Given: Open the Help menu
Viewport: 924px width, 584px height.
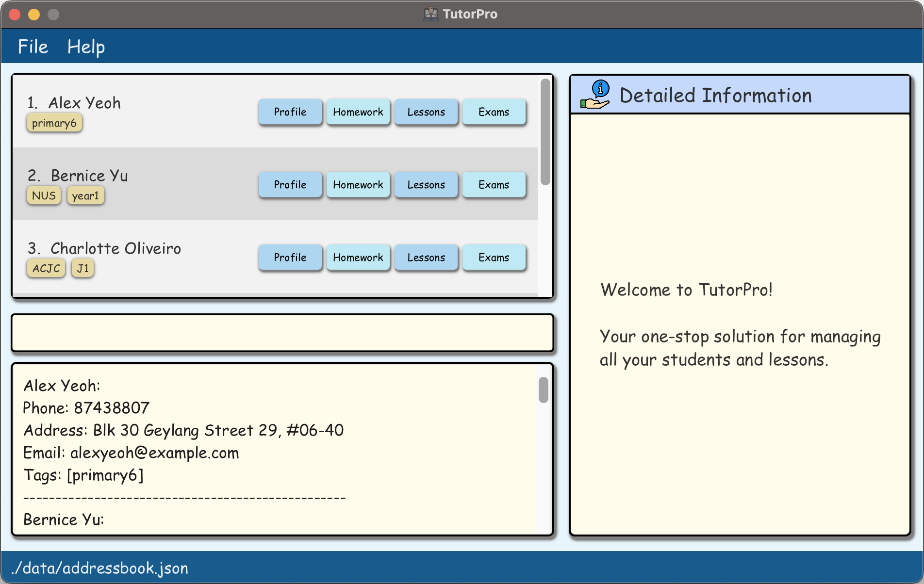Looking at the screenshot, I should click(86, 47).
